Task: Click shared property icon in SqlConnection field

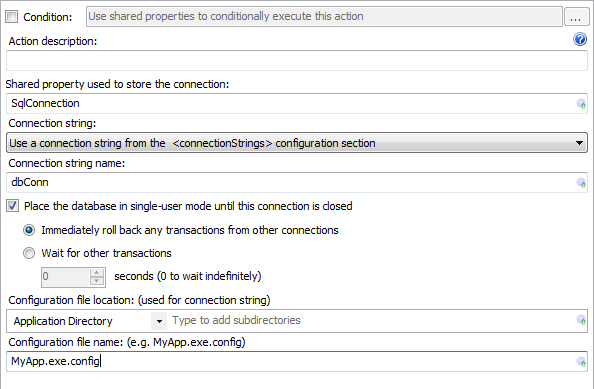Action: [581, 104]
